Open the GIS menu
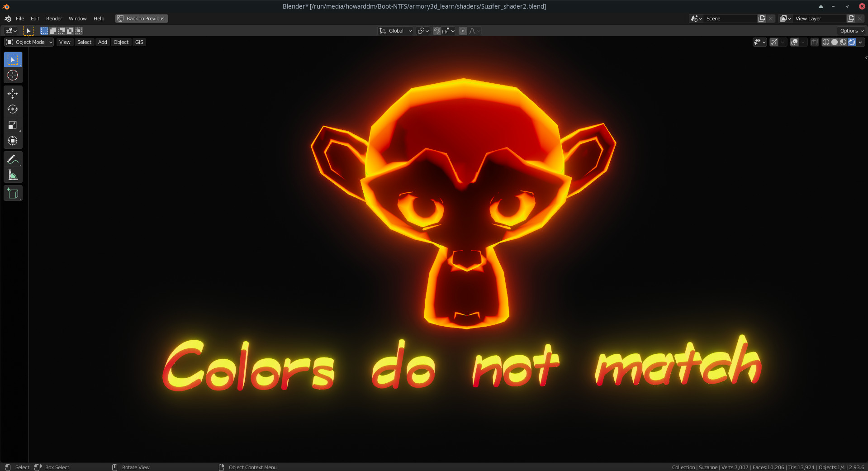The height and width of the screenshot is (471, 868). pyautogui.click(x=139, y=42)
